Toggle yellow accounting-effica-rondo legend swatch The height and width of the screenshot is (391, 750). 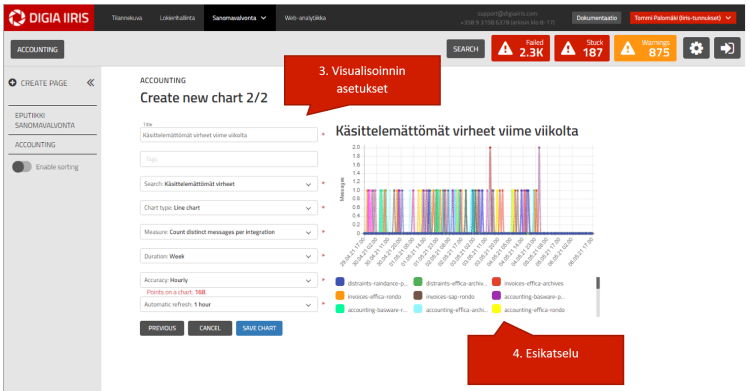coord(496,309)
